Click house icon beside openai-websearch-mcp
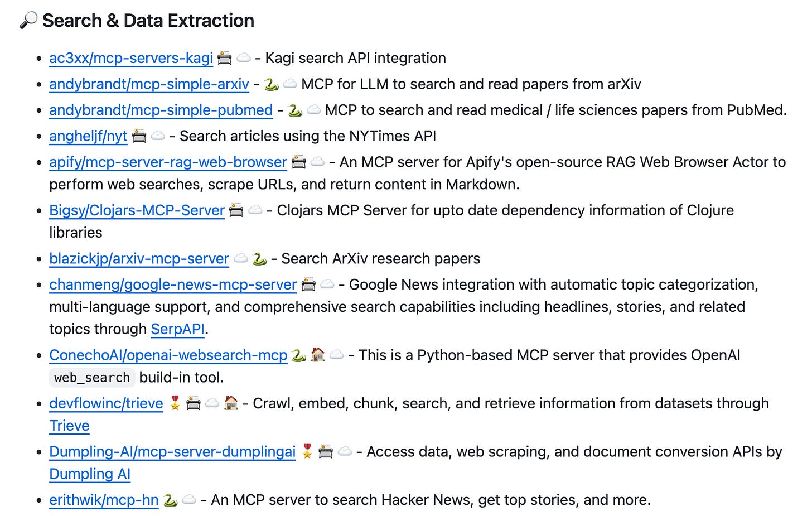Viewport: 812px width, 516px height. click(318, 354)
